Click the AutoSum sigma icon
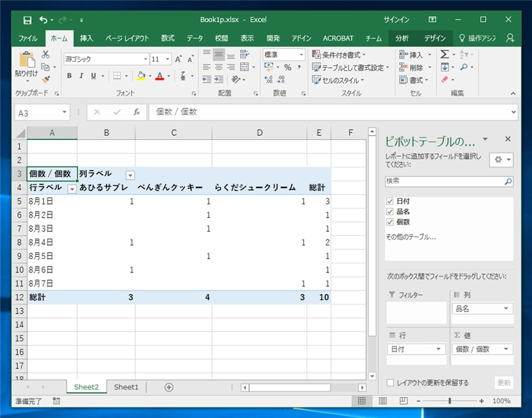The image size is (532, 418). (x=444, y=55)
